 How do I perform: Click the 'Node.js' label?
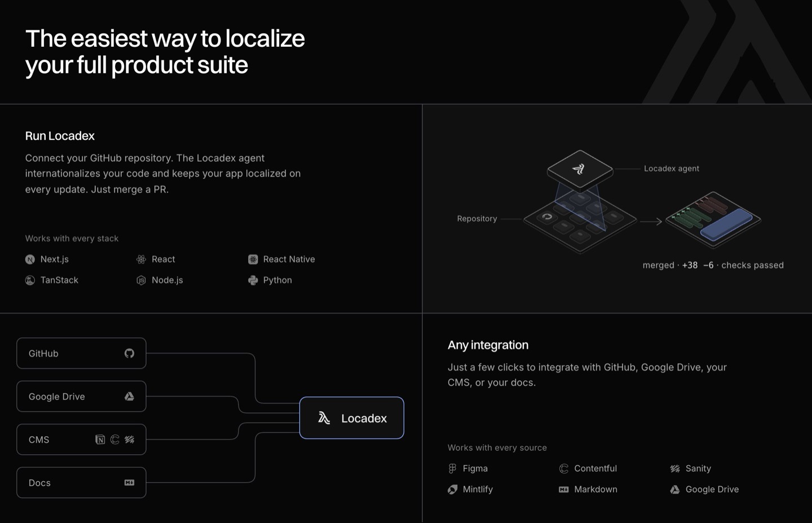(167, 280)
